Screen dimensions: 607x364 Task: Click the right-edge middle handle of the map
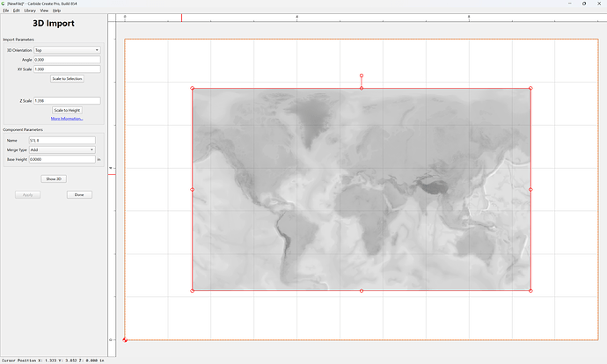(x=530, y=190)
